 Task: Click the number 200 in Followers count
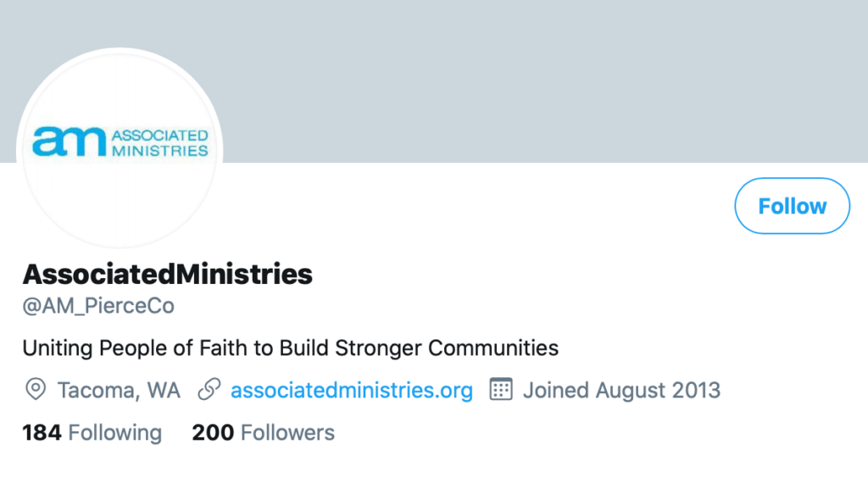coord(213,433)
